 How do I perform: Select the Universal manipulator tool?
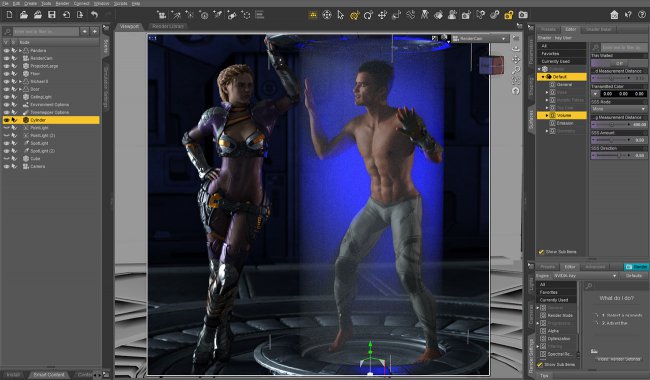[x=354, y=15]
